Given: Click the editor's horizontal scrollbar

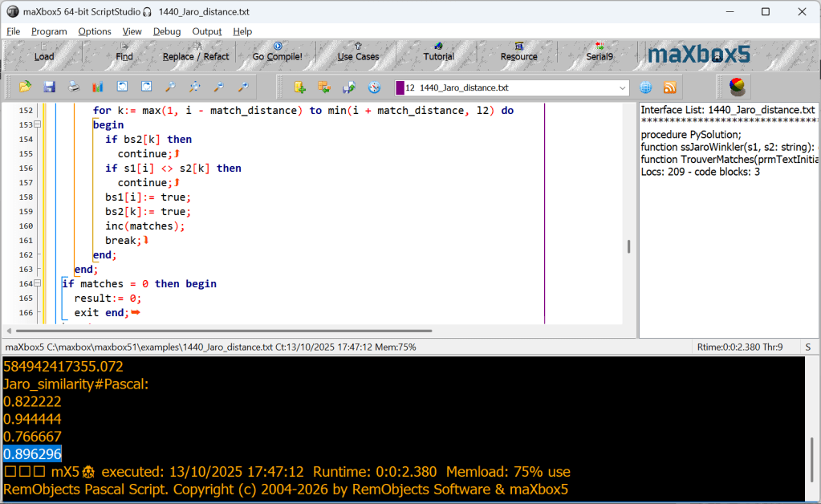Looking at the screenshot, I should (225, 331).
